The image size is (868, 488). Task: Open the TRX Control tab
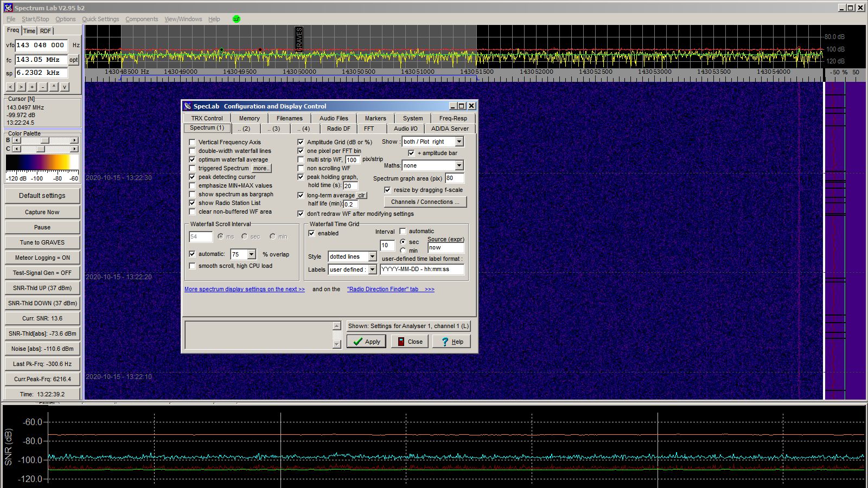(207, 118)
